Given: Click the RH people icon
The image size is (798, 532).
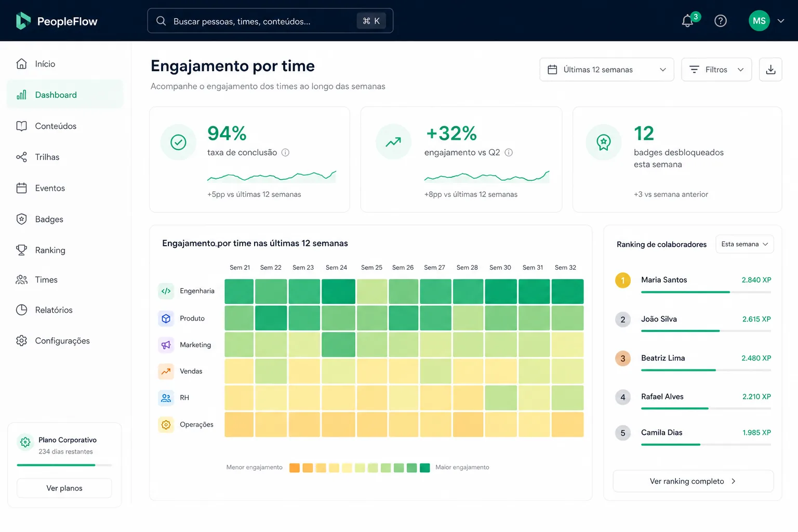Looking at the screenshot, I should pyautogui.click(x=166, y=398).
